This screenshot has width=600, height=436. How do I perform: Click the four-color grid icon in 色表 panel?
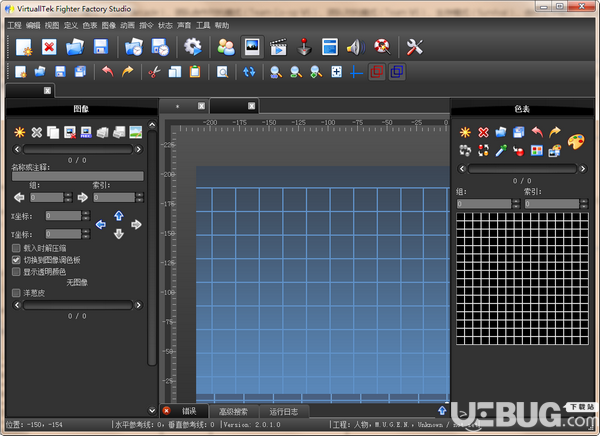(x=536, y=150)
